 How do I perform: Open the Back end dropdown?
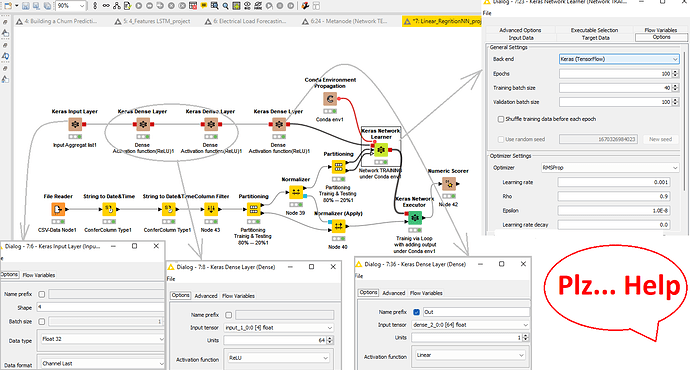[x=619, y=59]
